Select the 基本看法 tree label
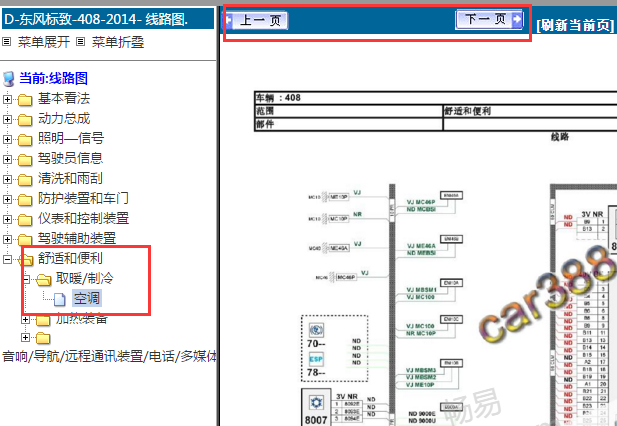This screenshot has height=426, width=617. 64,98
